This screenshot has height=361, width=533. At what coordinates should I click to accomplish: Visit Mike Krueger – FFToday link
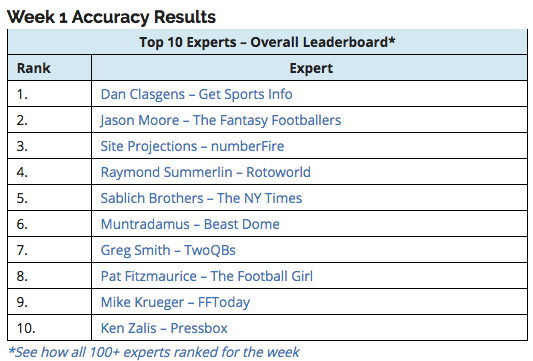pos(175,302)
